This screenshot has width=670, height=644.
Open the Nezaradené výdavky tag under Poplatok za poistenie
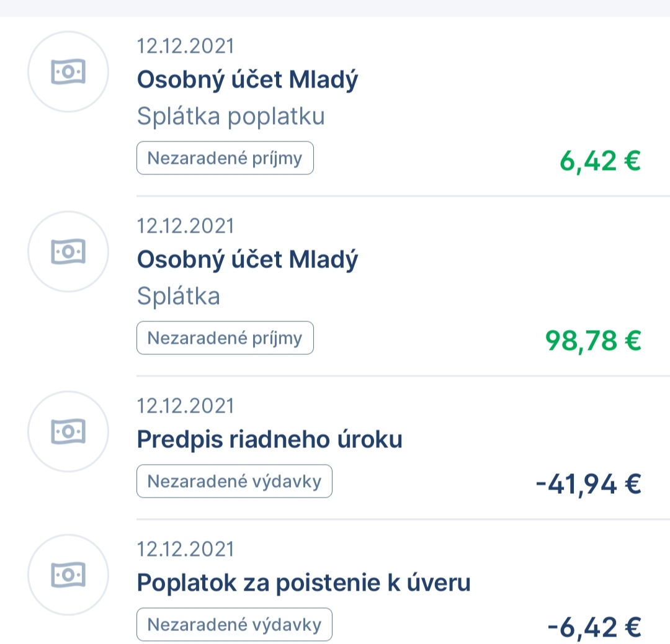[x=234, y=624]
